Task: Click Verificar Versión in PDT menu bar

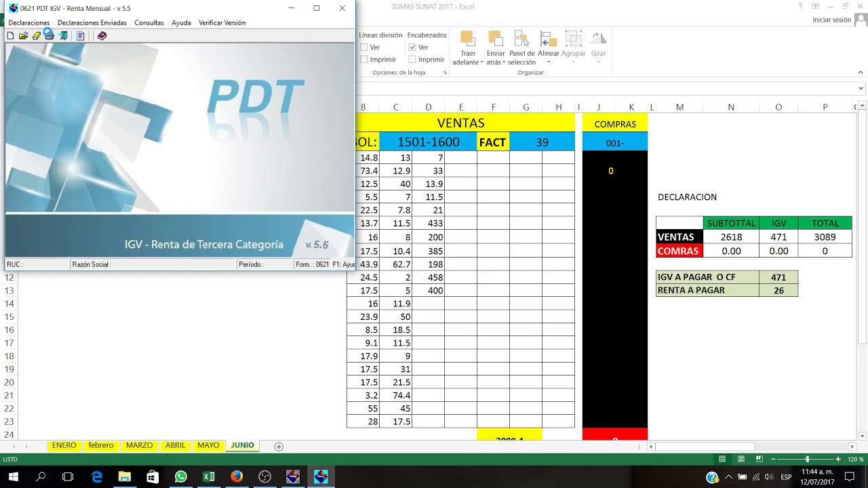Action: [x=222, y=22]
